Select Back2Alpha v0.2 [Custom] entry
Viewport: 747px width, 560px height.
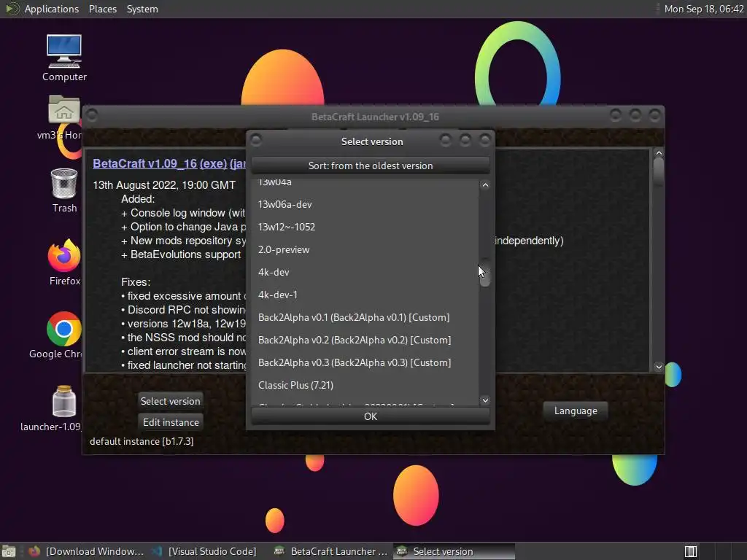[x=365, y=340]
